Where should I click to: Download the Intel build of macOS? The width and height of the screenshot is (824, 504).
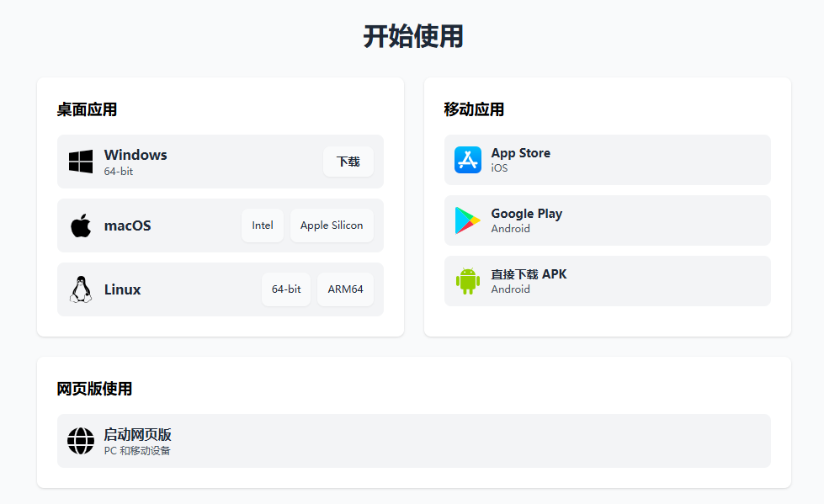point(262,225)
